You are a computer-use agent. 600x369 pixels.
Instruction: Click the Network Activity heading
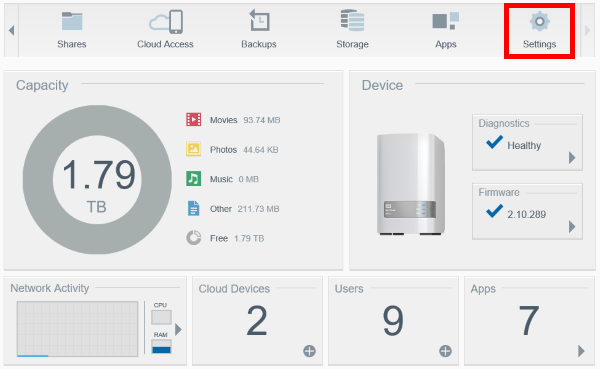[50, 288]
